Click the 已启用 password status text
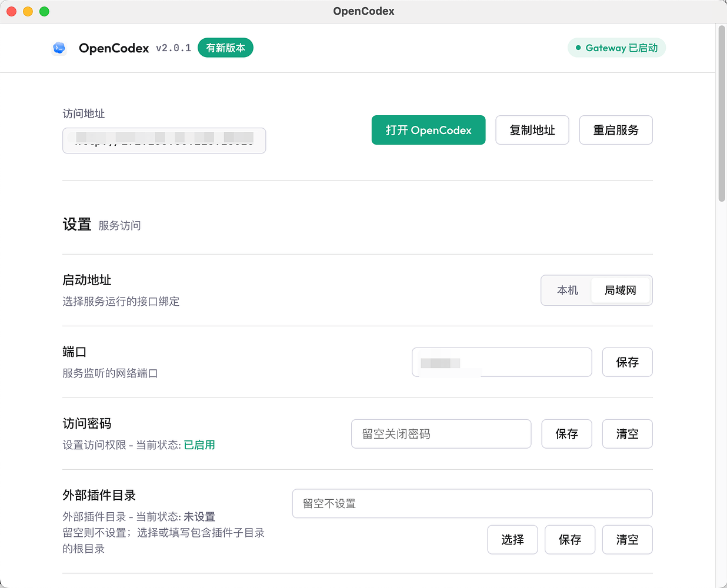 [x=199, y=445]
